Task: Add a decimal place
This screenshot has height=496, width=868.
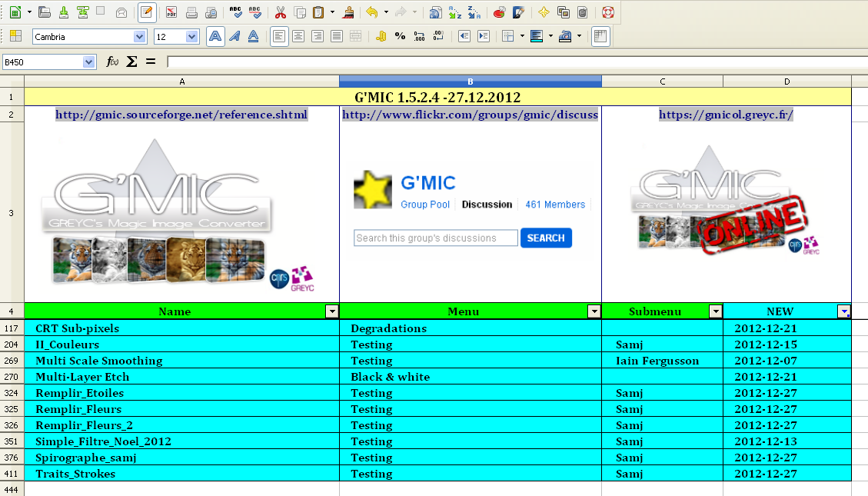Action: pyautogui.click(x=420, y=37)
